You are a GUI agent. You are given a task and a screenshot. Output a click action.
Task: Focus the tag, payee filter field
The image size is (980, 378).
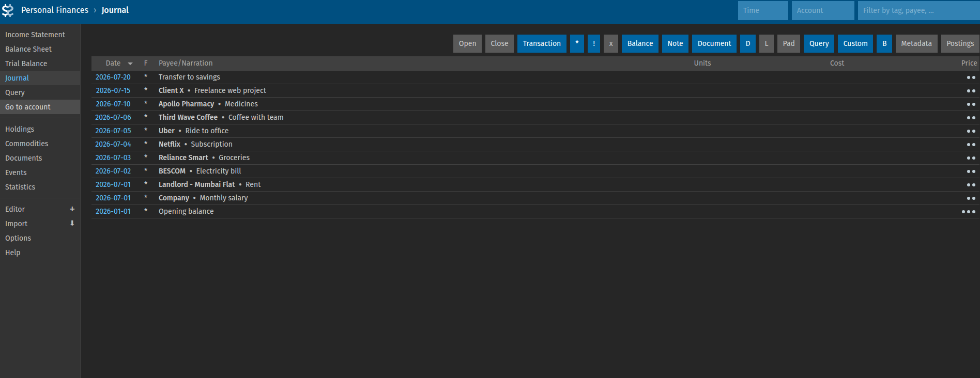pyautogui.click(x=918, y=10)
